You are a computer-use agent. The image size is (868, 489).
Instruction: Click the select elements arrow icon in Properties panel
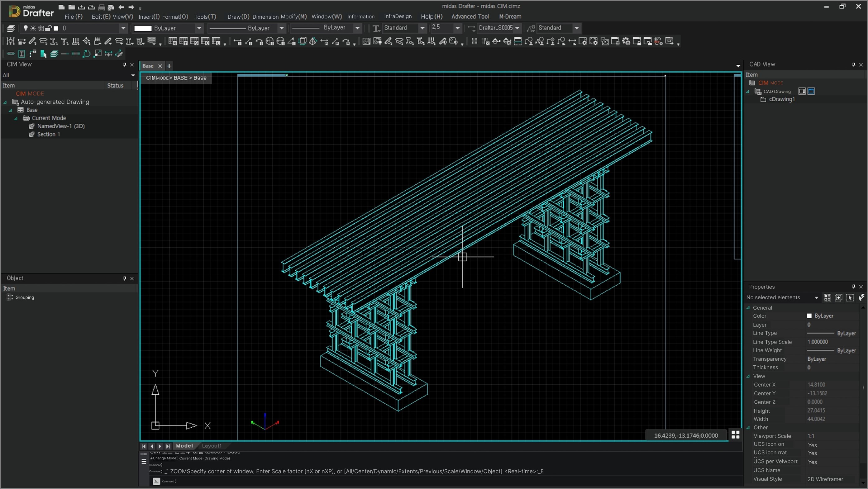[x=850, y=297]
